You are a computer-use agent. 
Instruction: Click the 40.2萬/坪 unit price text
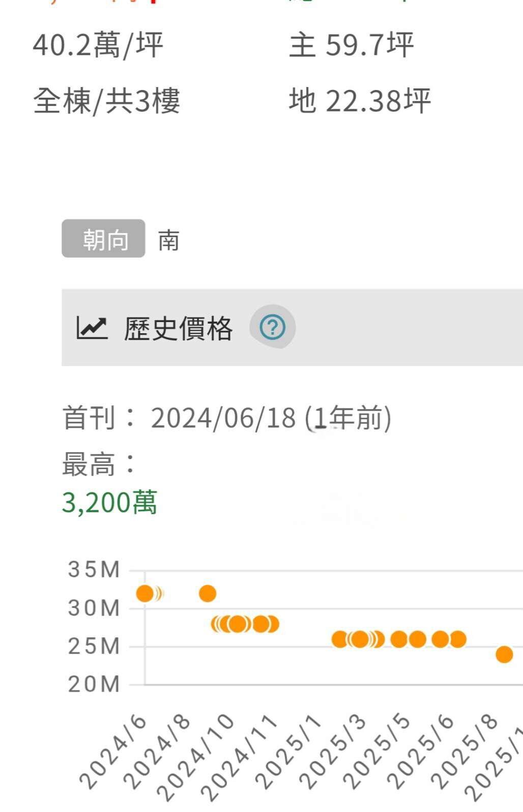(98, 45)
